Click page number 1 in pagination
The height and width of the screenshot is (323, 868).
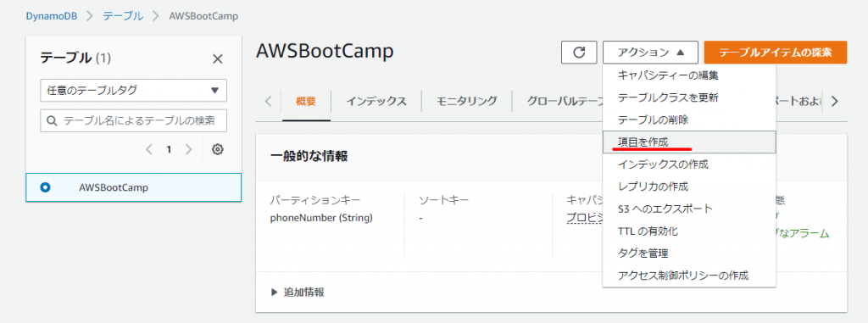click(x=169, y=149)
